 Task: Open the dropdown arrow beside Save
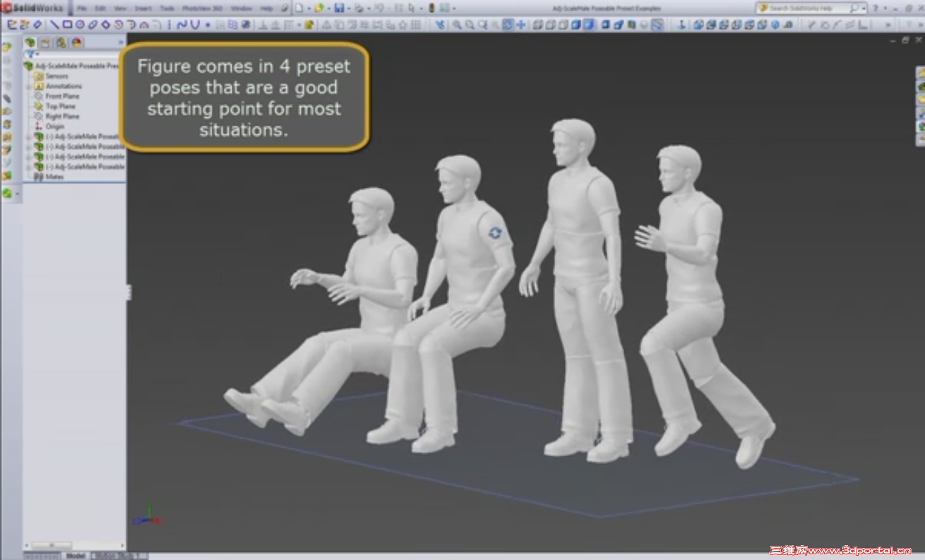coord(348,8)
